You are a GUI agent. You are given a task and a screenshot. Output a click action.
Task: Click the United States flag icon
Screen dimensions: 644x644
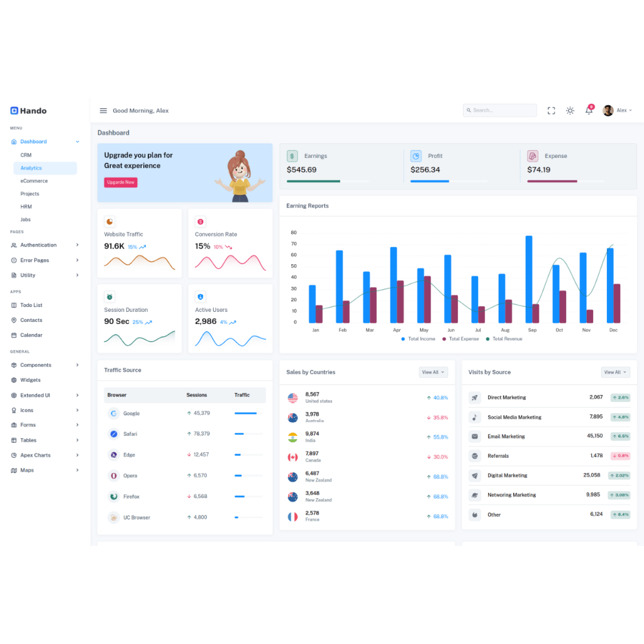(x=293, y=397)
